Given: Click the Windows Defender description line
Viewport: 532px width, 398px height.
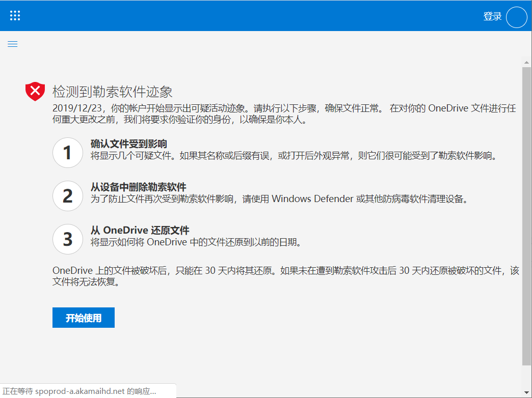Looking at the screenshot, I should pos(280,198).
